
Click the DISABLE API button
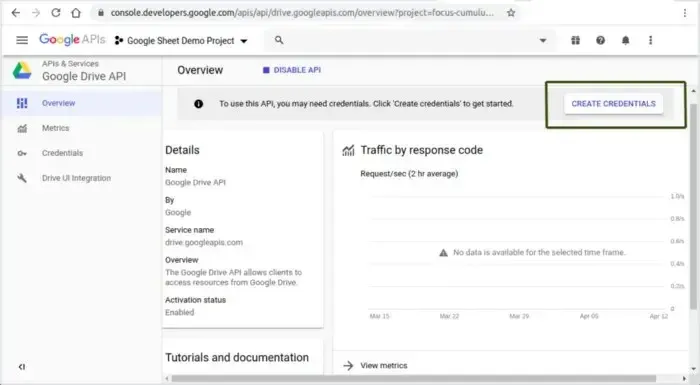tap(292, 70)
